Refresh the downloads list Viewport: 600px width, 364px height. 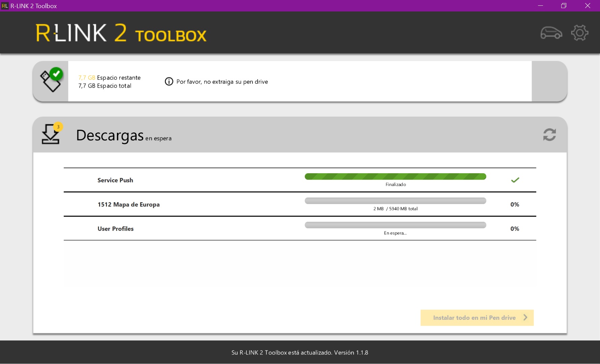click(x=549, y=134)
